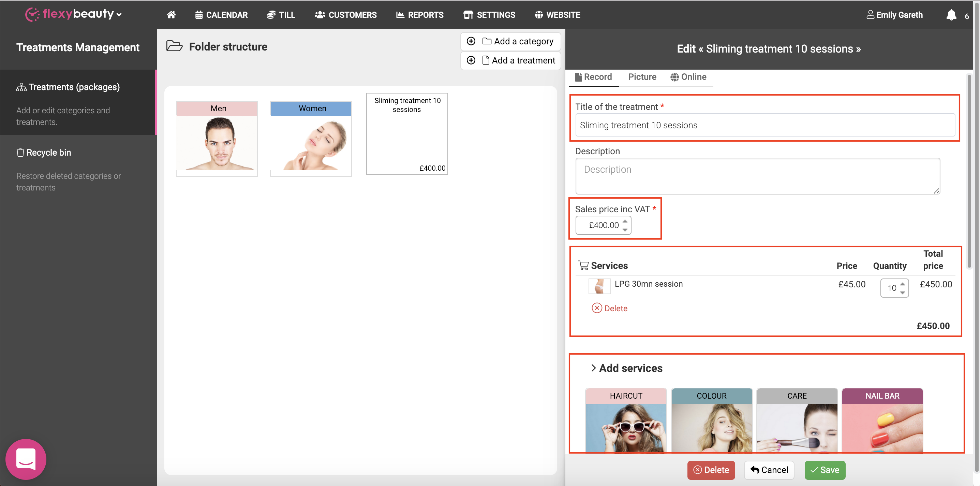Switch to the Record tab
Screen dimensions: 980x486
(593, 77)
